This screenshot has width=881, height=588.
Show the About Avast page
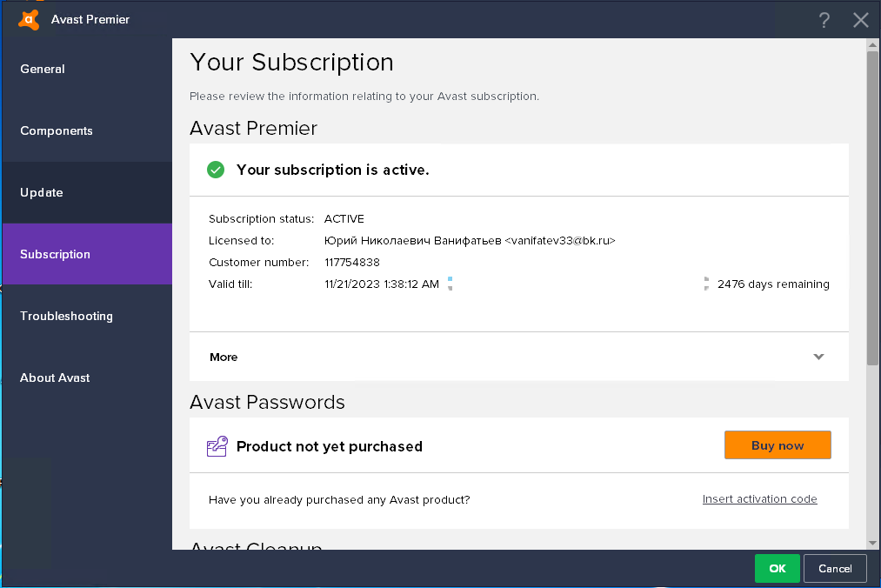(55, 378)
